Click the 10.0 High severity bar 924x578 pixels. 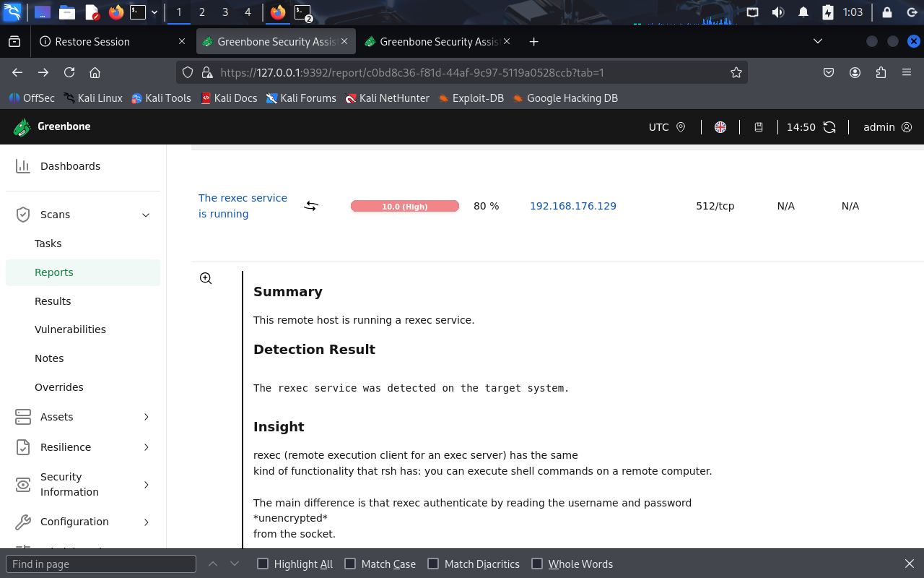pyautogui.click(x=405, y=205)
